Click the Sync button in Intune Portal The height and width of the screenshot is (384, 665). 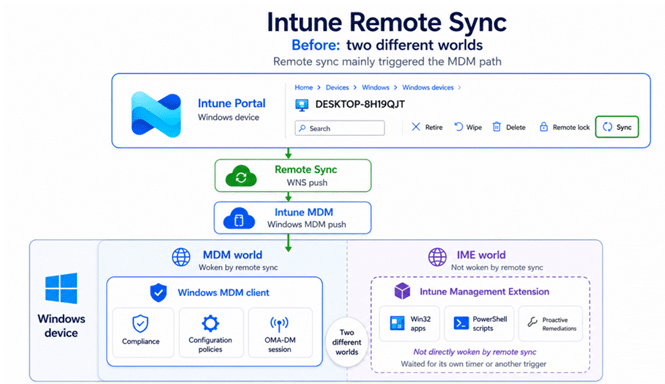tap(617, 127)
